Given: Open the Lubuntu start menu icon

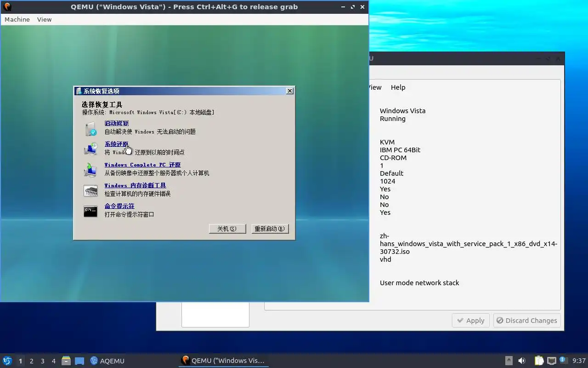Looking at the screenshot, I should 7,361.
